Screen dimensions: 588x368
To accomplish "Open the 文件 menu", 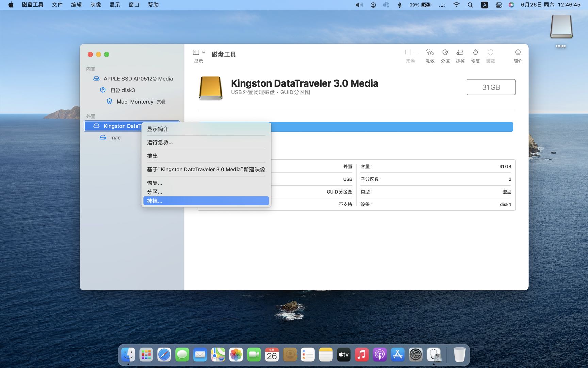I will 57,5.
